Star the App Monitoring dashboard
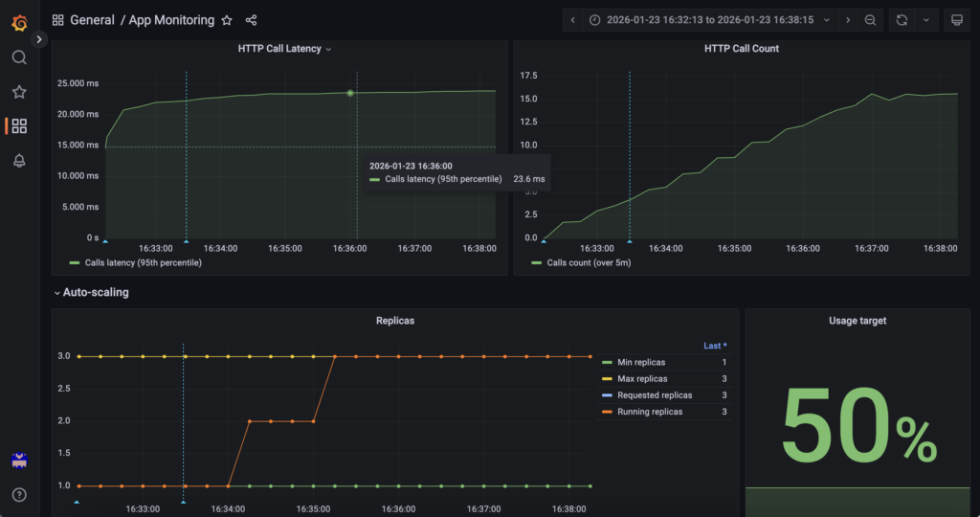 coord(227,20)
